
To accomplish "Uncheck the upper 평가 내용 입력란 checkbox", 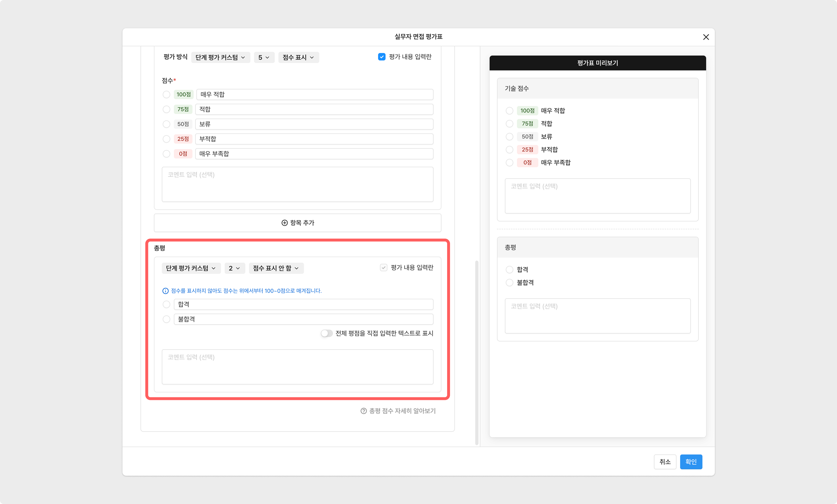I will coord(381,57).
